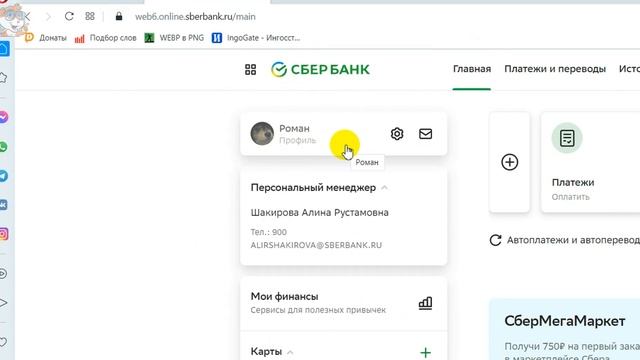Open WhatsApp in browser sidebar
Image resolution: width=640 pixels, height=360 pixels.
tap(4, 147)
